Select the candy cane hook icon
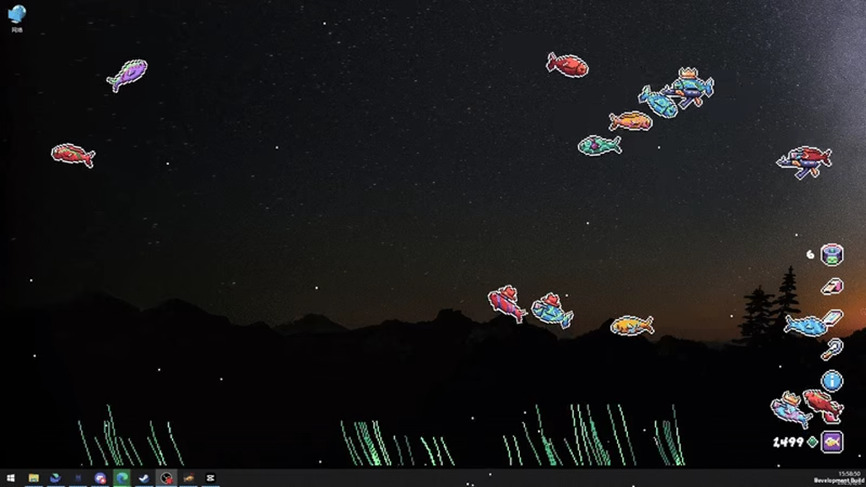The height and width of the screenshot is (487, 866). 832,349
